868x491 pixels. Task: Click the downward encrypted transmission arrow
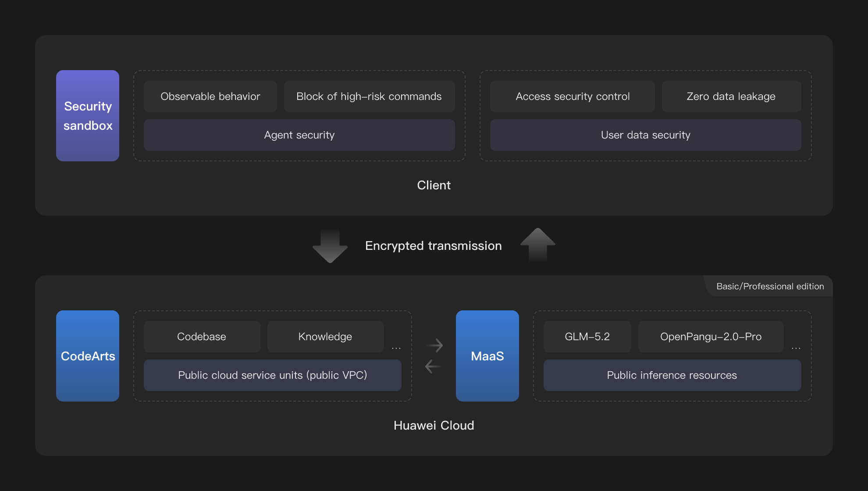pos(330,245)
